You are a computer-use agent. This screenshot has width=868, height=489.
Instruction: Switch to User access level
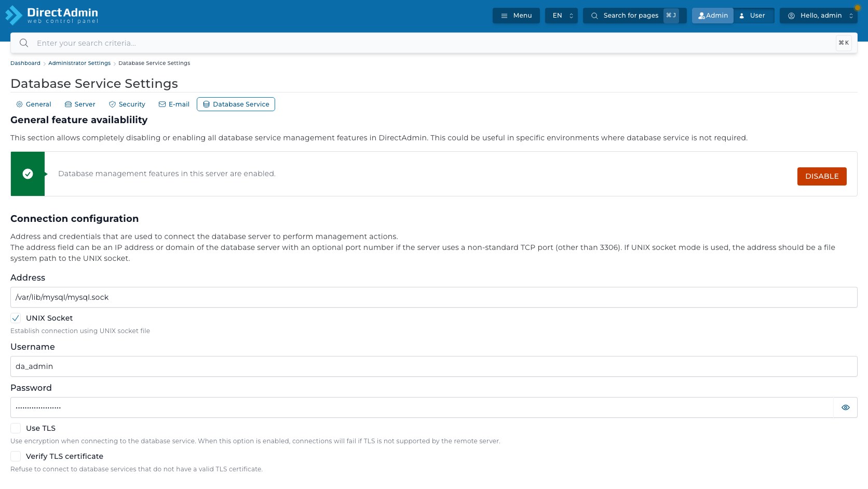[x=753, y=16]
